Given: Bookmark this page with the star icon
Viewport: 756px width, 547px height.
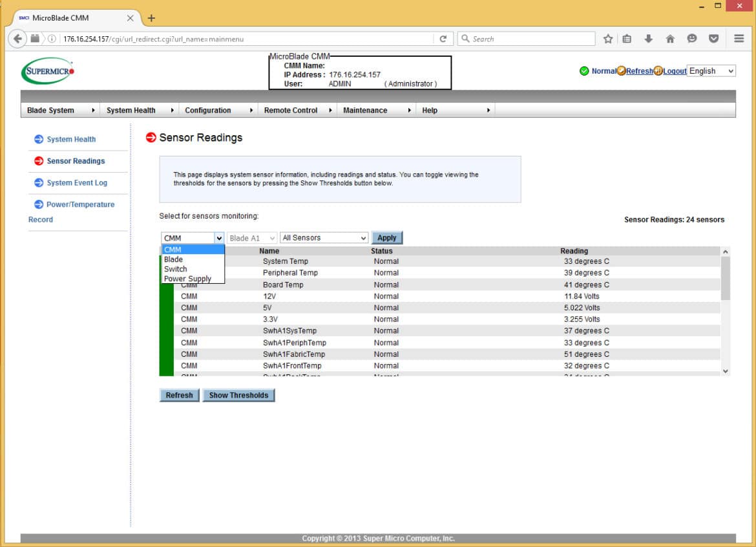Looking at the screenshot, I should [608, 39].
